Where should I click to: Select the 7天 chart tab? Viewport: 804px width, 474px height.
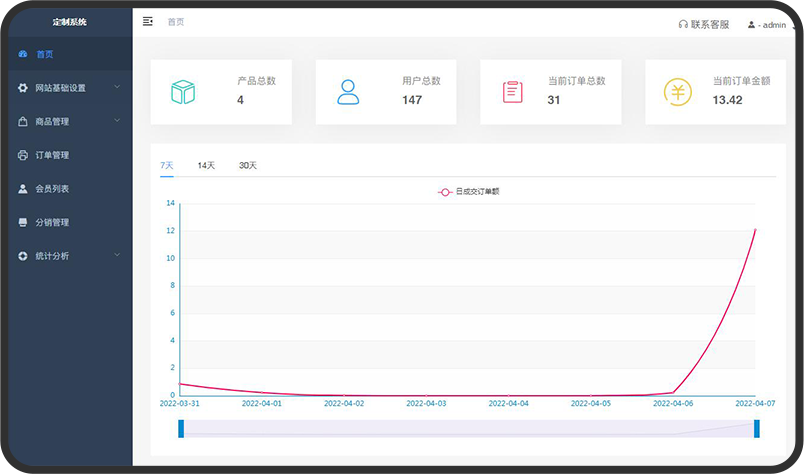click(166, 165)
